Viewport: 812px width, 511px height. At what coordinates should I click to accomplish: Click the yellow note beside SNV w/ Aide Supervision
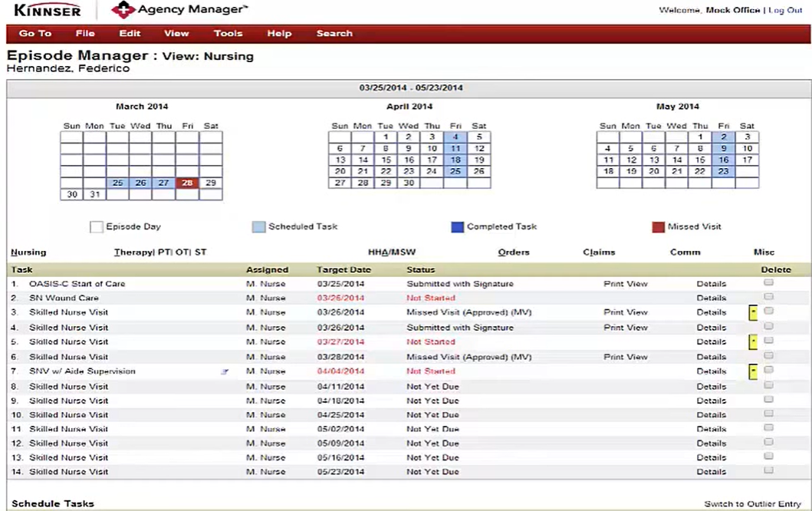[x=752, y=371]
